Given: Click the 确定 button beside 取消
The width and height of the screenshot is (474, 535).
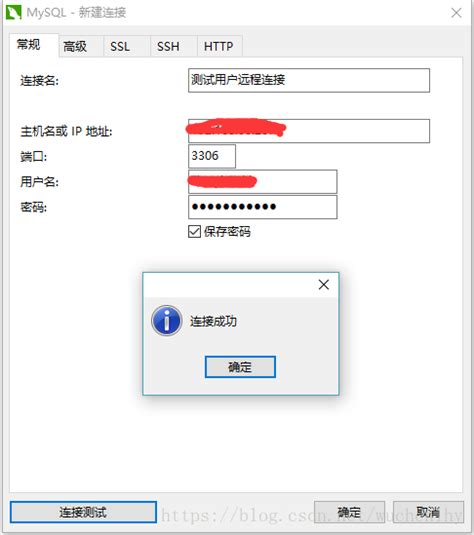Looking at the screenshot, I should (349, 512).
